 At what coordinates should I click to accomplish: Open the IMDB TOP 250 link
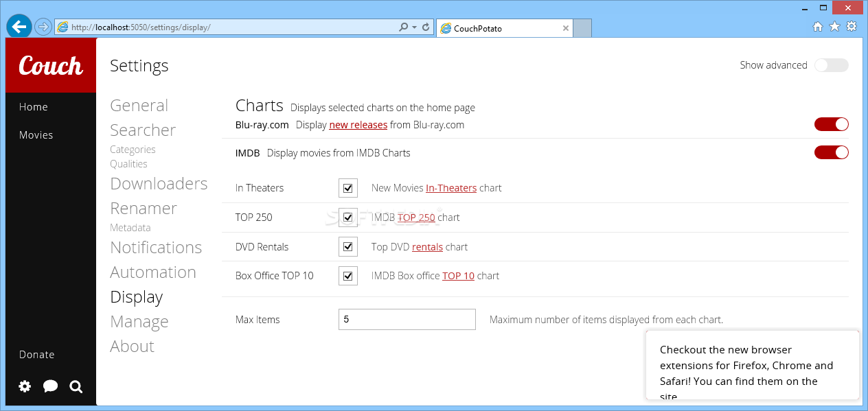[x=416, y=218]
